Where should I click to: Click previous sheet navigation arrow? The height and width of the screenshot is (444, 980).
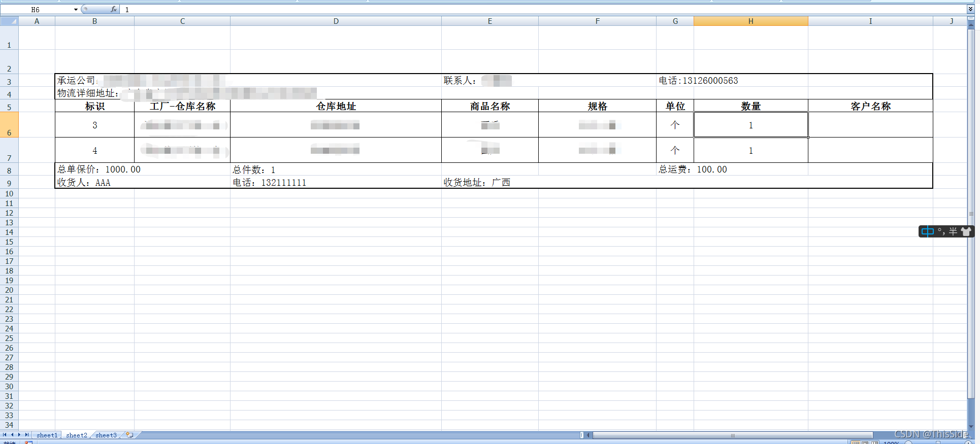pyautogui.click(x=12, y=435)
